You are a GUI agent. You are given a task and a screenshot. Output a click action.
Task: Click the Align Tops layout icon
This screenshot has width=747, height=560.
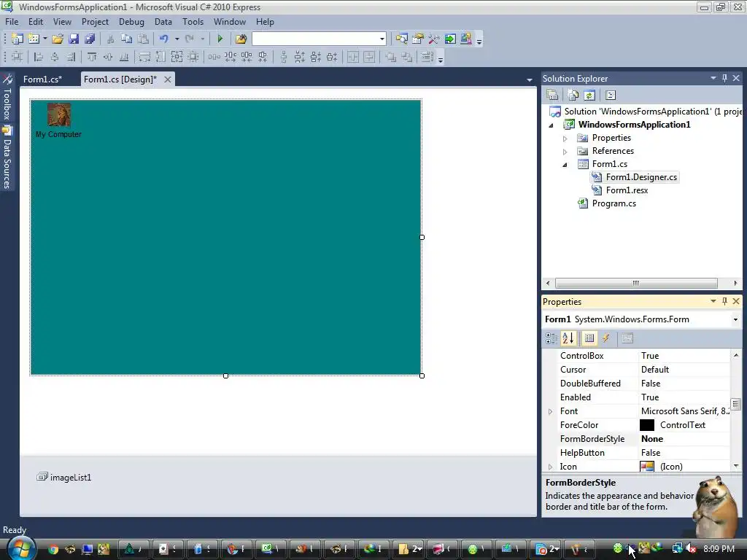click(x=91, y=57)
